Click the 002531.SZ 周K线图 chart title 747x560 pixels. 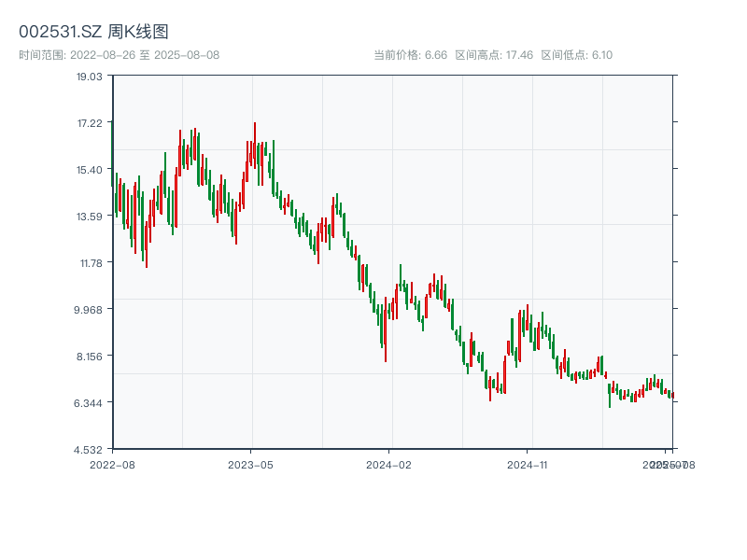tap(93, 32)
